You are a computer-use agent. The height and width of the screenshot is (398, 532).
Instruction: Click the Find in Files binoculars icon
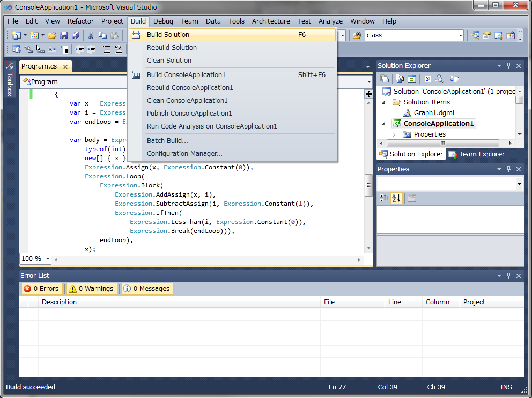click(357, 35)
